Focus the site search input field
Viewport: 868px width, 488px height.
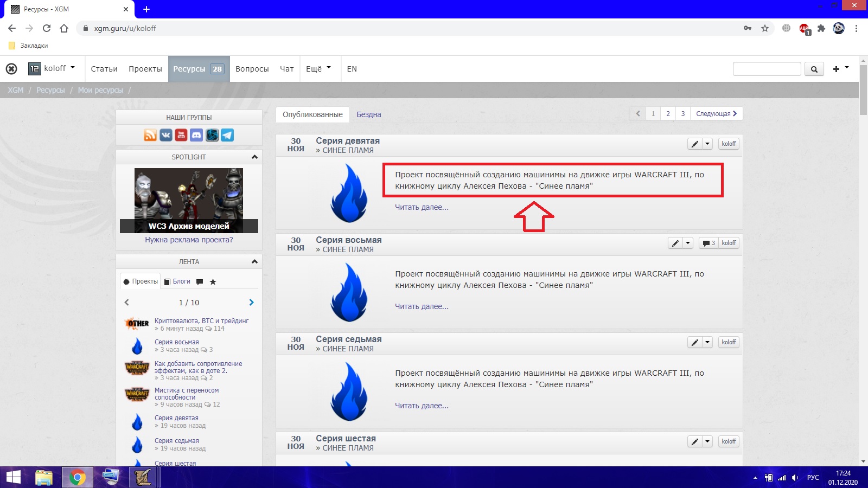[x=767, y=69]
